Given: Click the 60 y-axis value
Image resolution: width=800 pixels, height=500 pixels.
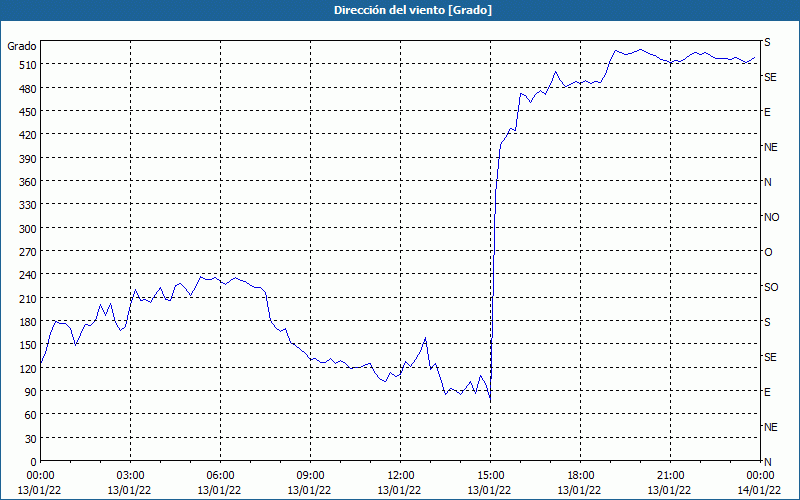Looking at the screenshot, I should coord(31,415).
